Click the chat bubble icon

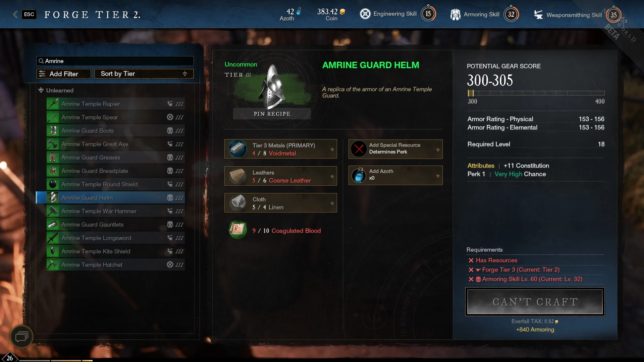21,337
